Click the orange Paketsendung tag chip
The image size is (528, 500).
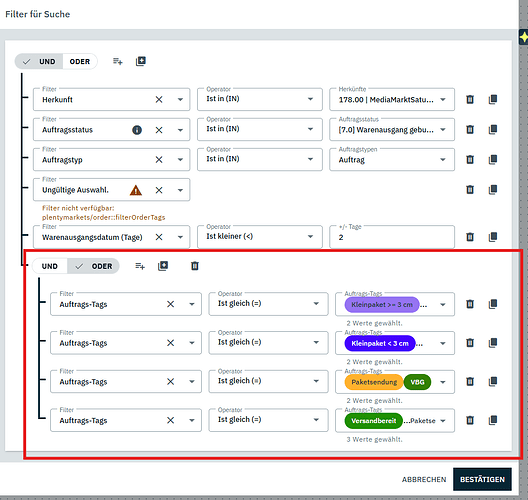(x=374, y=382)
